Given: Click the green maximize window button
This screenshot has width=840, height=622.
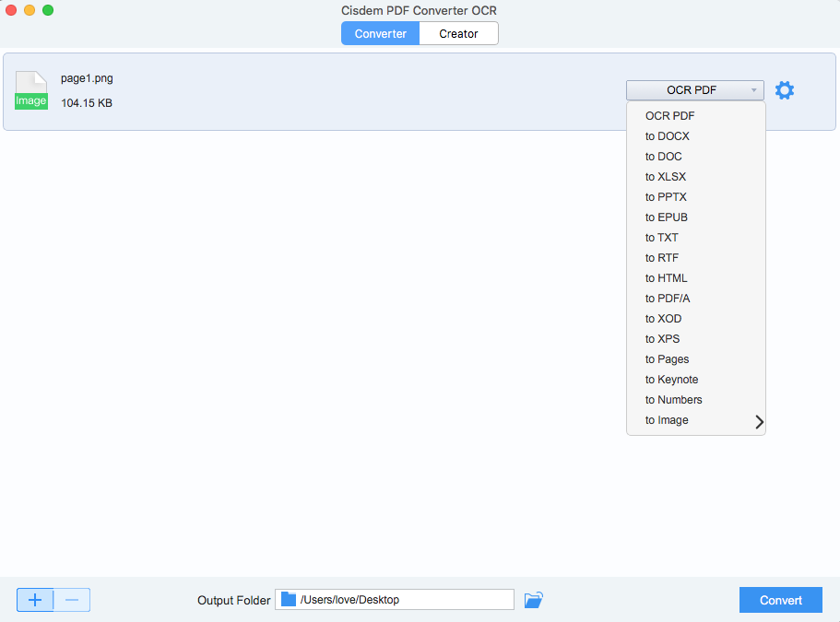Looking at the screenshot, I should pos(48,10).
